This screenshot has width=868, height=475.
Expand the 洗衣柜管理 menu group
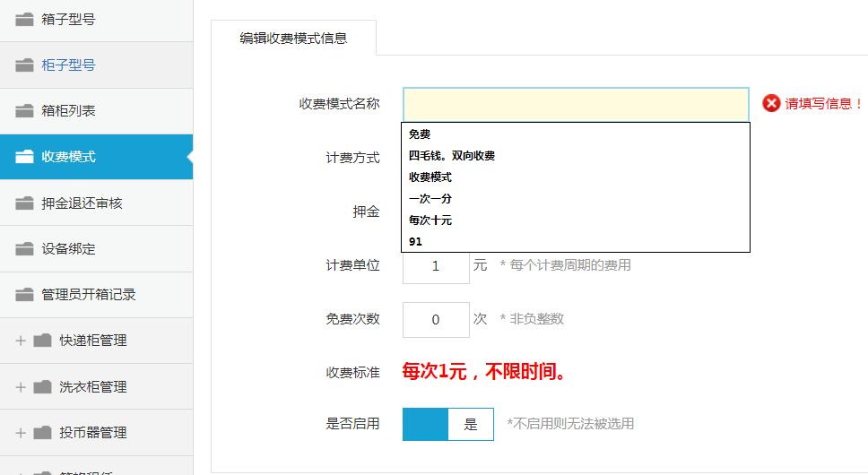[x=20, y=387]
